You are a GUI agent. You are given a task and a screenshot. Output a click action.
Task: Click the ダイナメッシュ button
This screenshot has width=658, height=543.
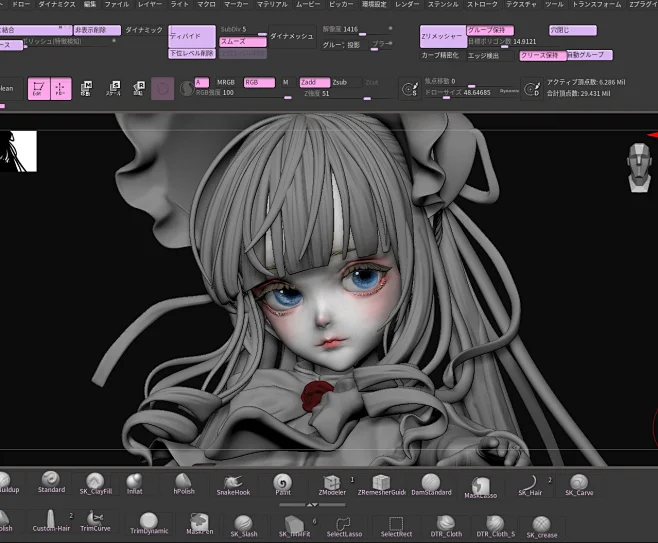click(291, 35)
